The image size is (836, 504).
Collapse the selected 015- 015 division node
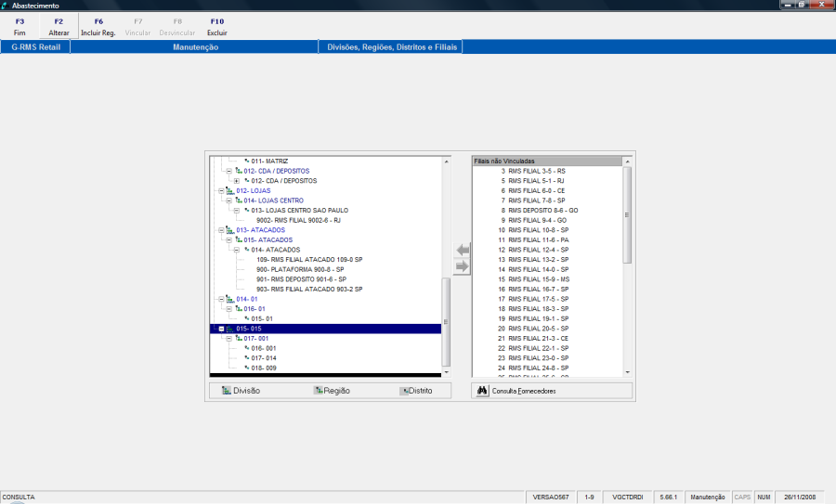click(x=221, y=329)
